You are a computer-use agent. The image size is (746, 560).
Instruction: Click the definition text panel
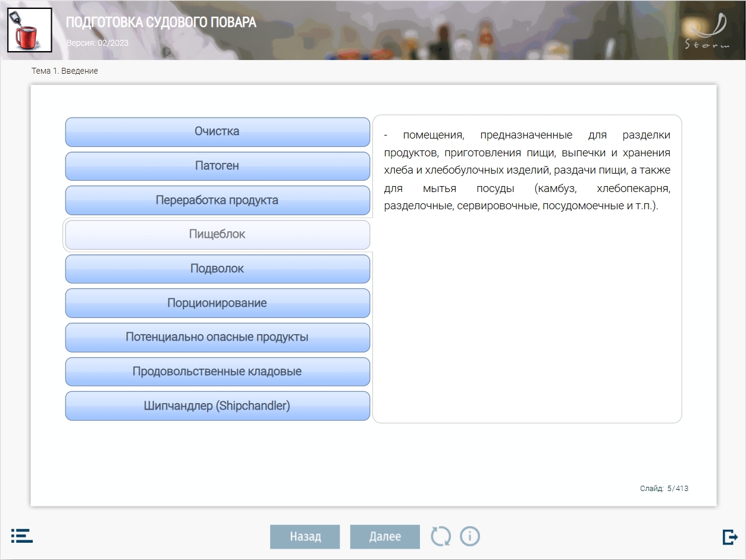527,269
